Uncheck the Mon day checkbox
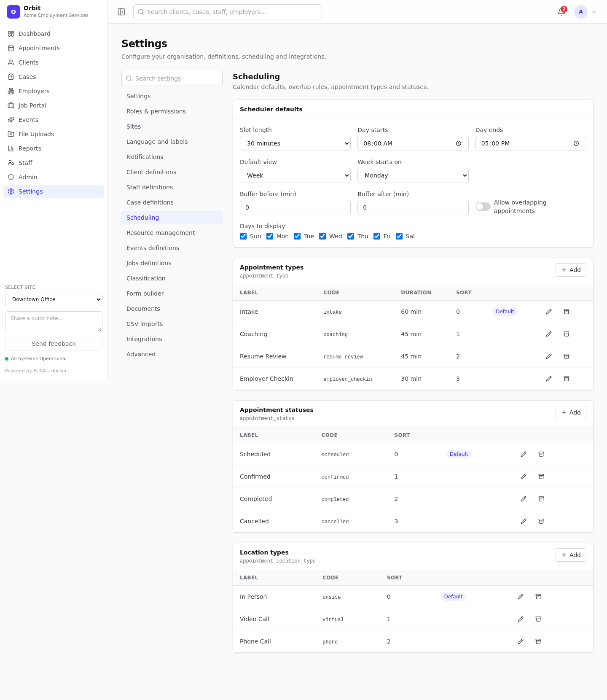The image size is (607, 700). click(270, 236)
